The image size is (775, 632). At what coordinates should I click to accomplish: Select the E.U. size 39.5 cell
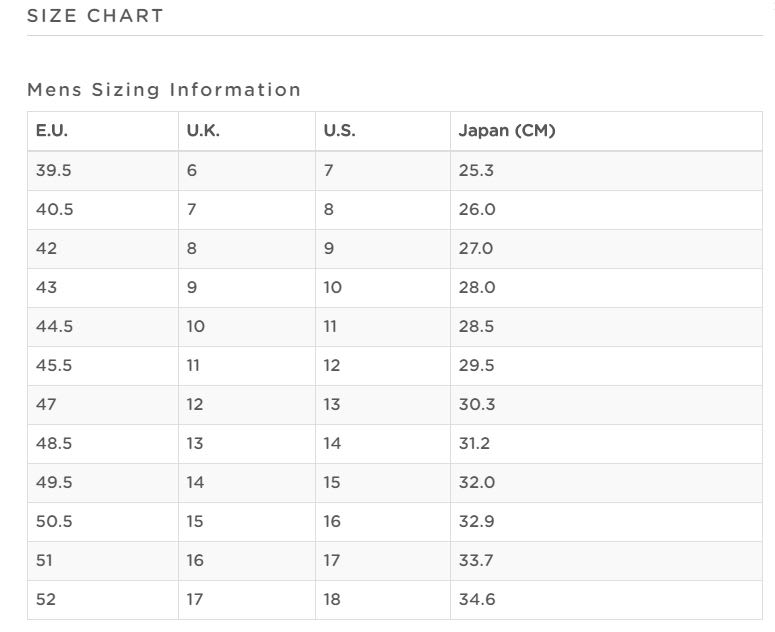pyautogui.click(x=54, y=170)
